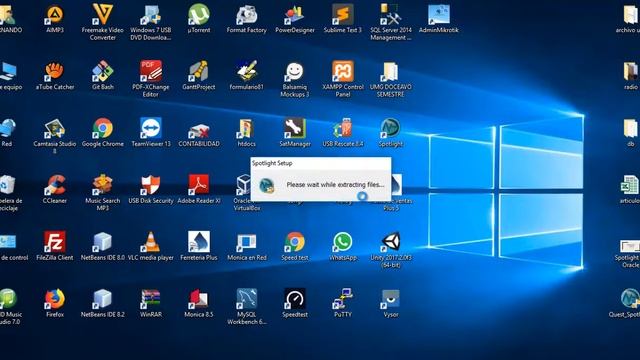
Task: Open the Speedtest gauge icon
Action: (x=295, y=299)
